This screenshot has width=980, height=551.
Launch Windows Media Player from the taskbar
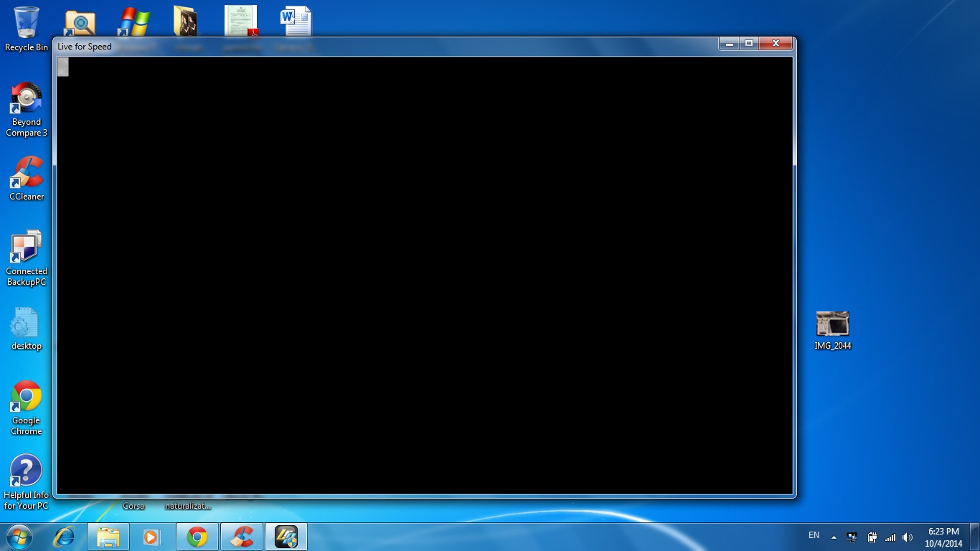152,537
